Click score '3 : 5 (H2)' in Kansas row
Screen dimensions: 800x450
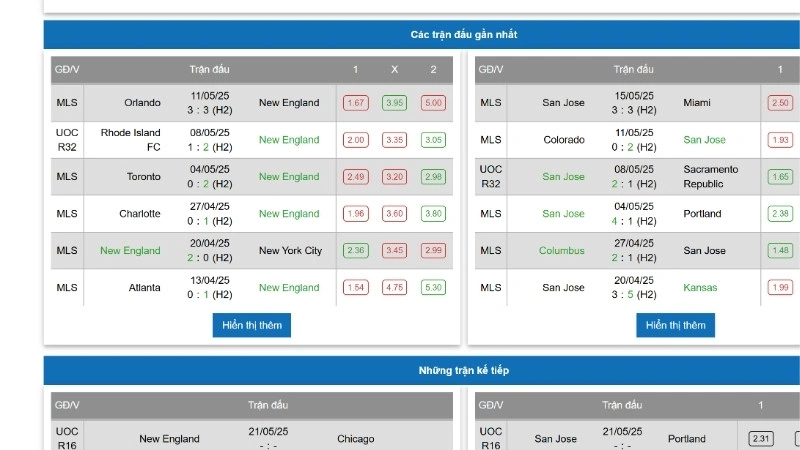pos(634,294)
